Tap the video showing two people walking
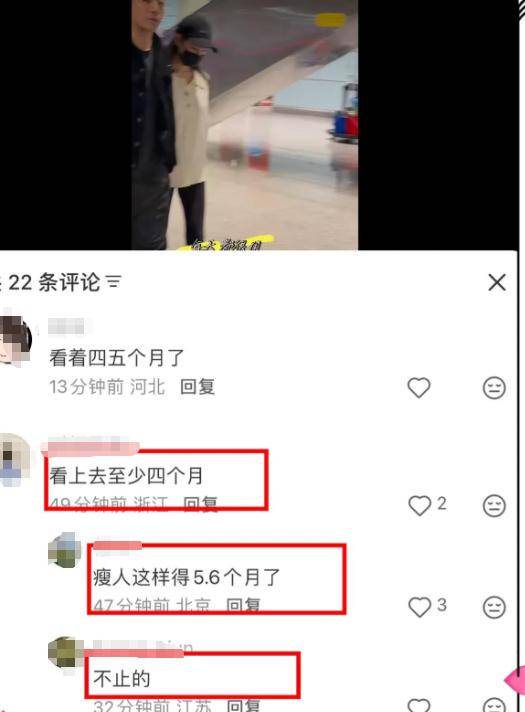Image resolution: width=525 pixels, height=712 pixels. tap(244, 125)
